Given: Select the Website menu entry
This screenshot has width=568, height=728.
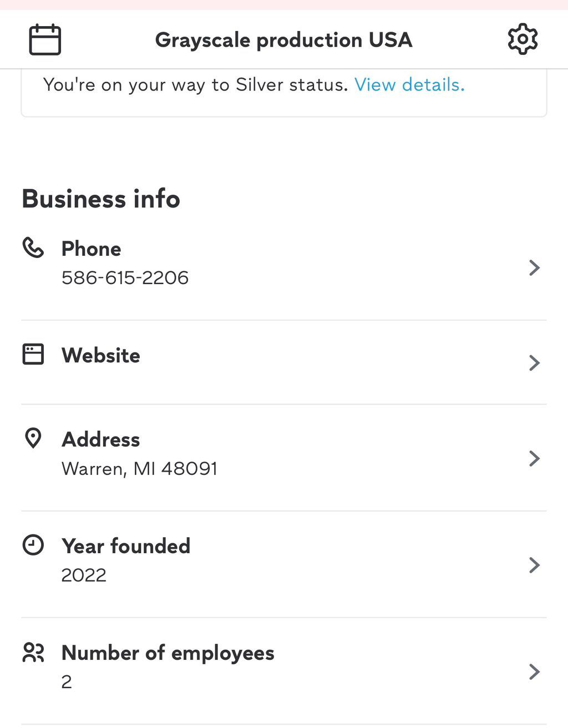Looking at the screenshot, I should pyautogui.click(x=100, y=356).
